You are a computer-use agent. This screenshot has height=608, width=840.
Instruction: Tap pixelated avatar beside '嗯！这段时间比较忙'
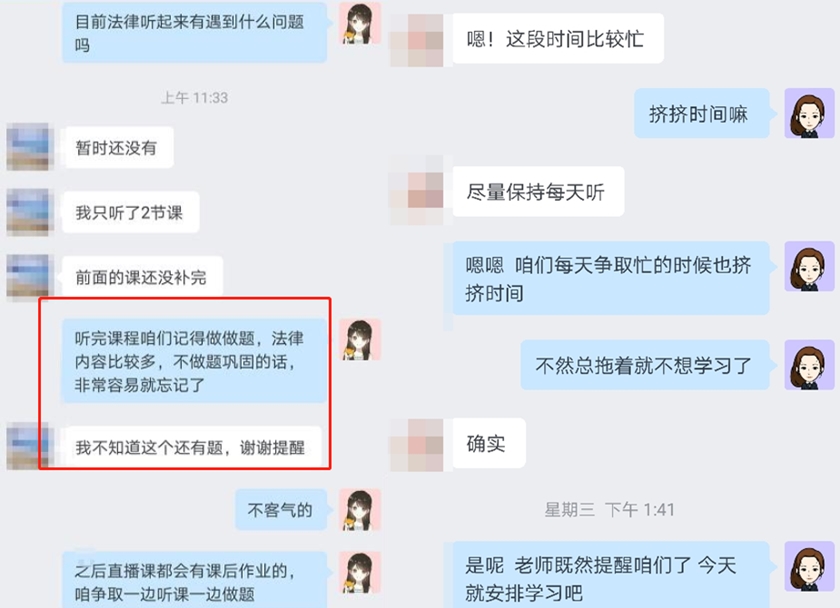[x=417, y=40]
